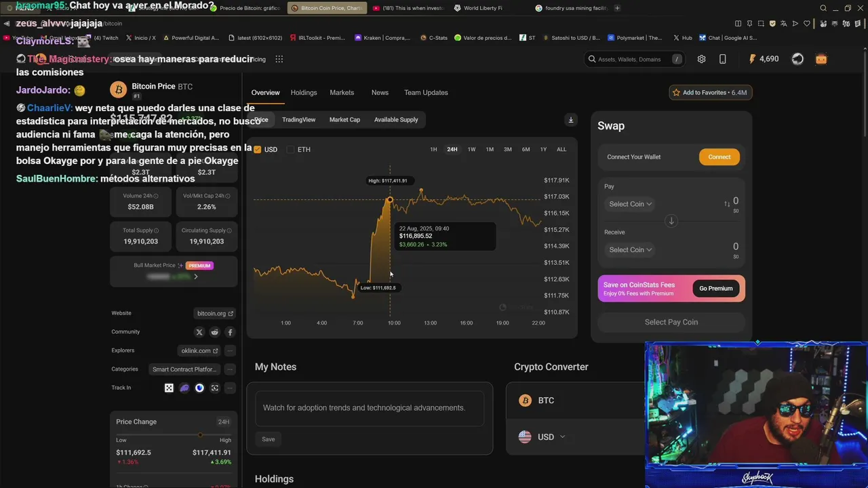868x488 pixels.
Task: Click the Price Change low-high slider handle
Action: pyautogui.click(x=200, y=435)
